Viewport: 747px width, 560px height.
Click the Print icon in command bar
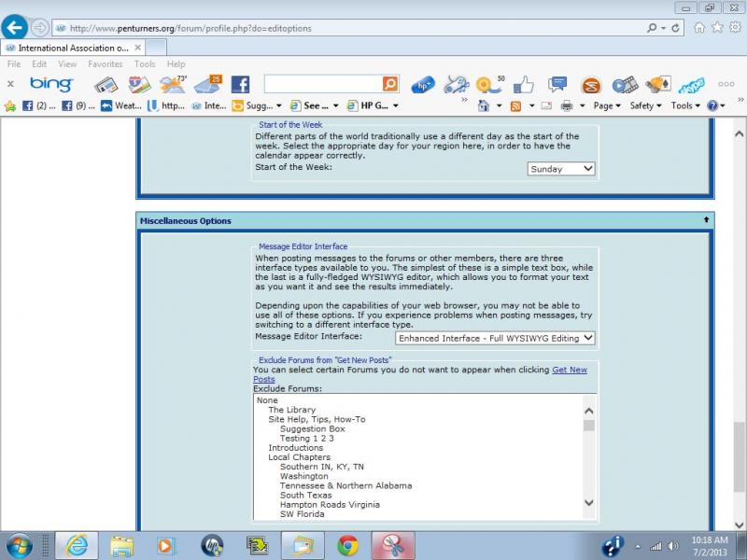click(x=567, y=106)
